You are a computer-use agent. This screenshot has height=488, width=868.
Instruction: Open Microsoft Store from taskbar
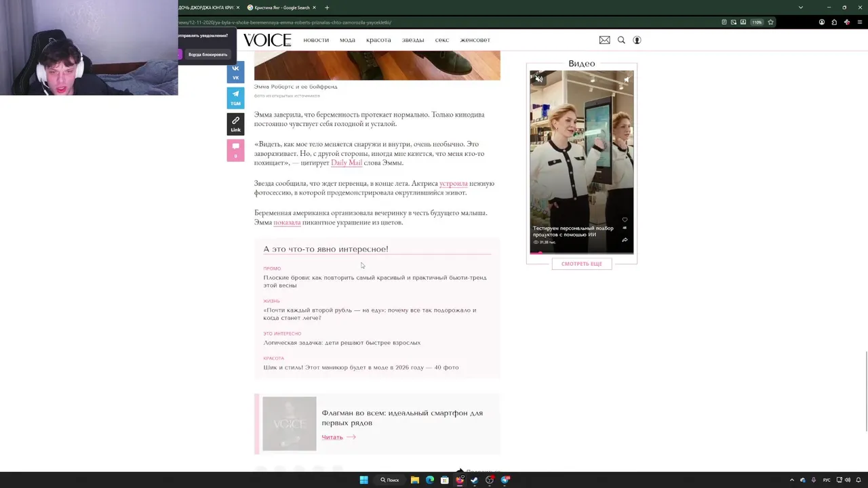[445, 480]
